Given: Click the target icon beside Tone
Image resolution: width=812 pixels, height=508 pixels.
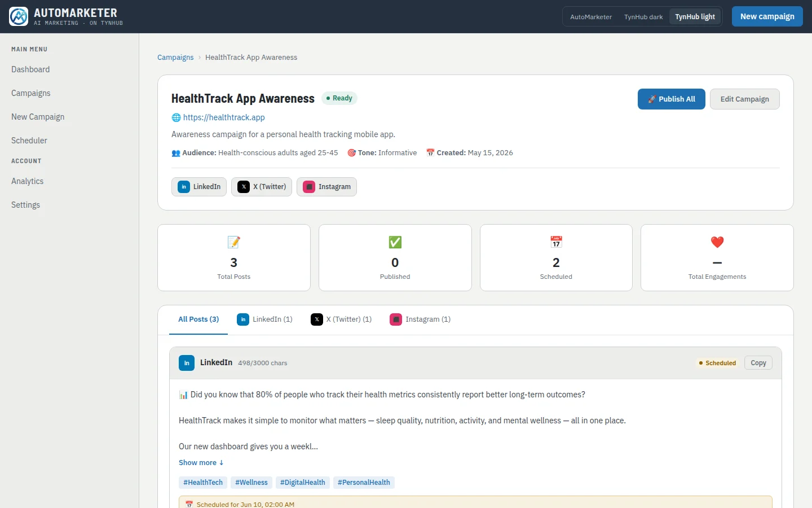Looking at the screenshot, I should (352, 153).
